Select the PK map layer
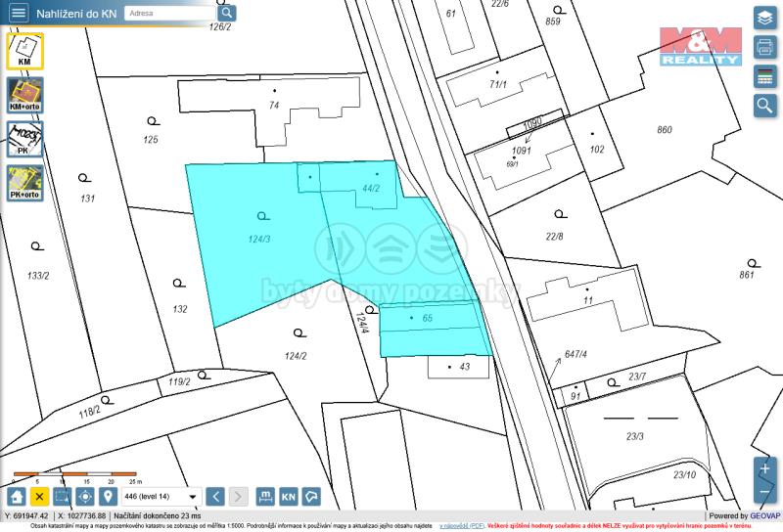The width and height of the screenshot is (783, 532). (24, 140)
